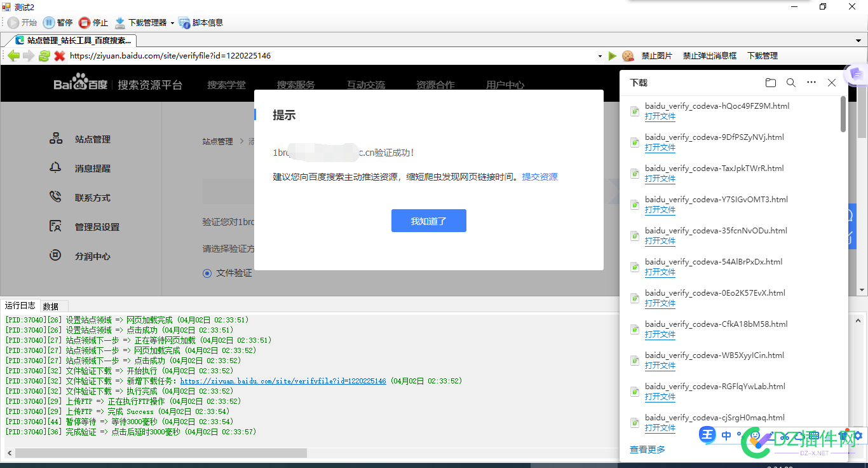Viewport: 868px width, 468px height.
Task: Open the more options ellipsis in 下载 panel
Action: click(x=811, y=83)
